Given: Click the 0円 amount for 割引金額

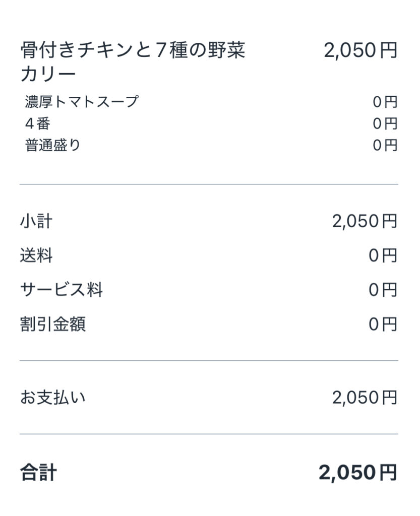Looking at the screenshot, I should pos(383,325).
